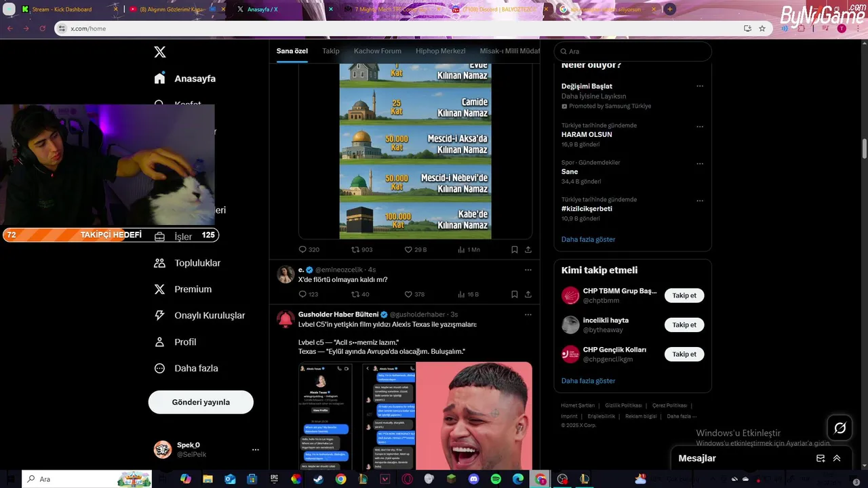The width and height of the screenshot is (868, 488).
Task: Click the Windows taskbar search box Ara
Action: click(x=87, y=479)
